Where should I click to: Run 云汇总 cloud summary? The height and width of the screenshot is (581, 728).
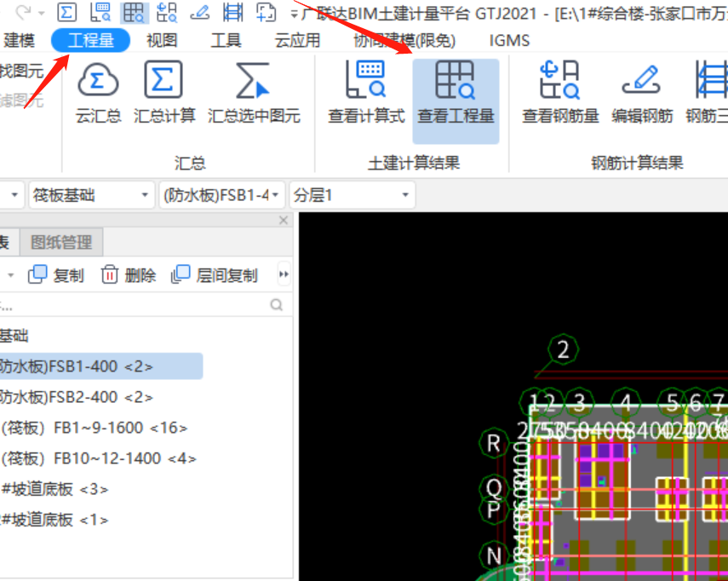pyautogui.click(x=98, y=94)
